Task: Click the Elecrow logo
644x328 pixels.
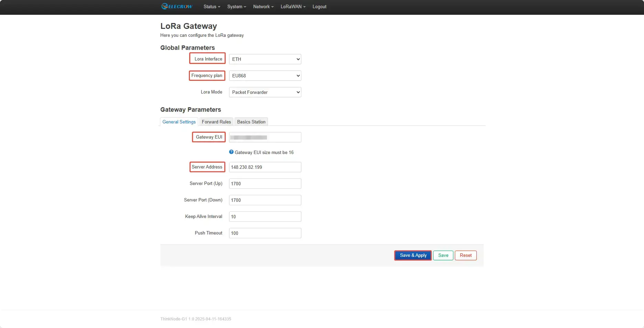Action: click(x=177, y=7)
